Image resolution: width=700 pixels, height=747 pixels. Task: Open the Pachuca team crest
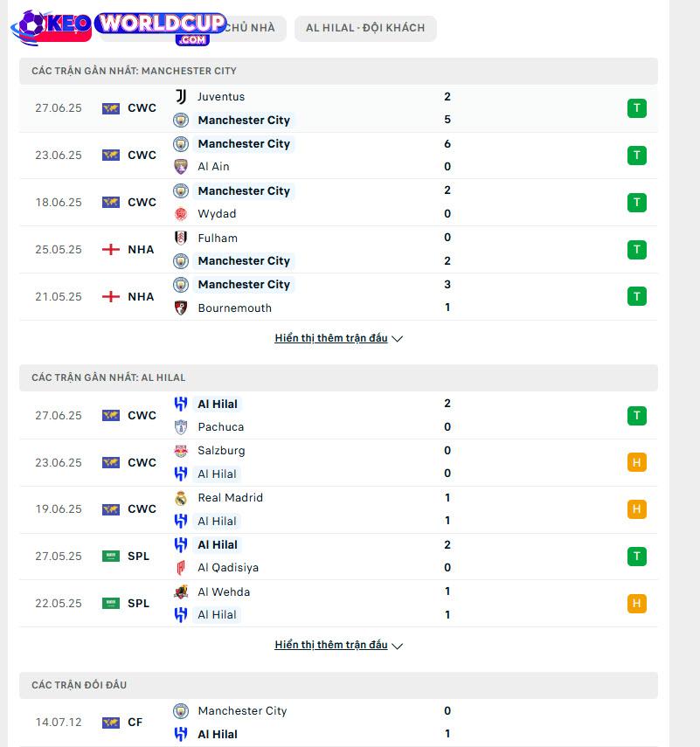tap(181, 427)
